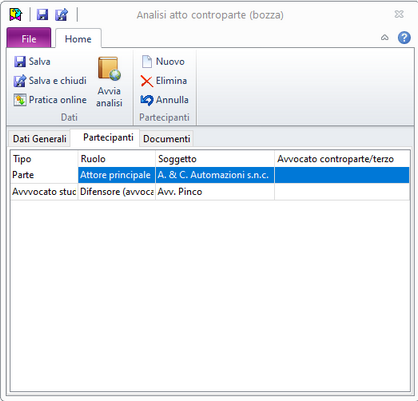Open Pratica online from ribbon

click(50, 100)
